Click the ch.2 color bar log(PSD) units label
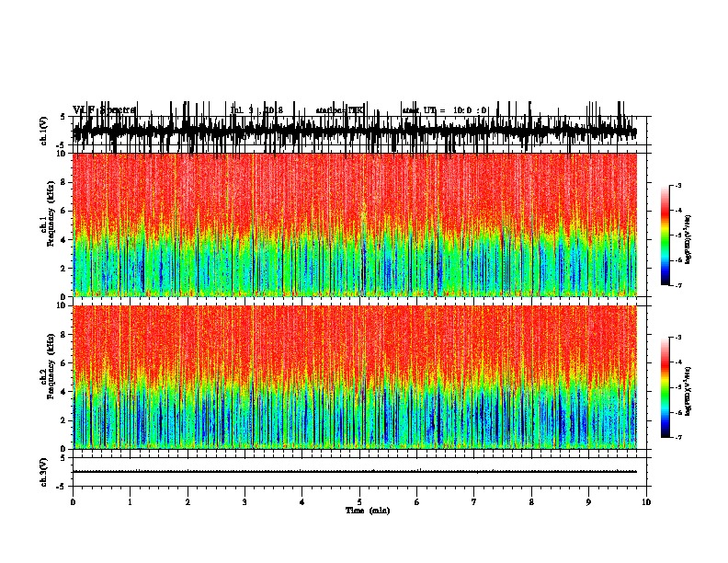This screenshot has height=563, width=728. (688, 391)
